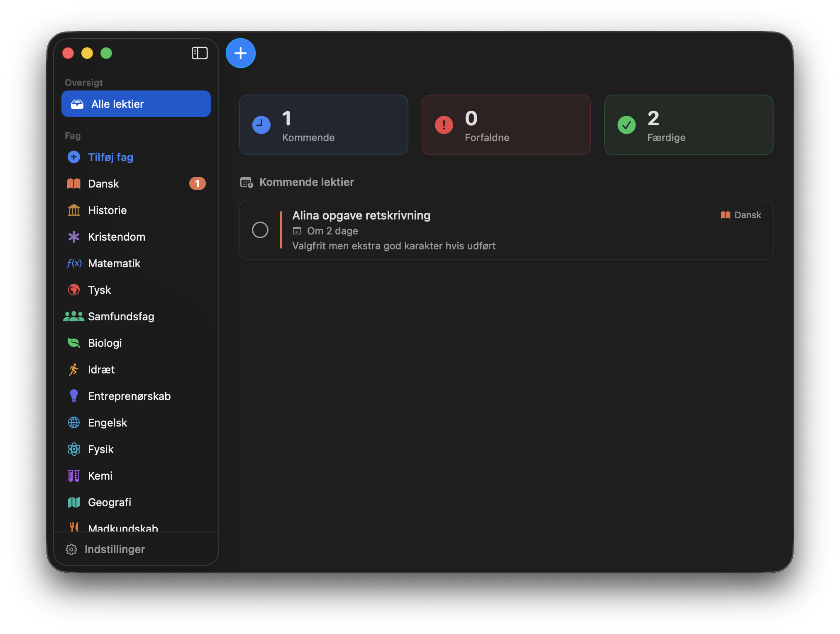Select the Entreprenørskab lightbulb icon
Image resolution: width=840 pixels, height=634 pixels.
tap(74, 396)
